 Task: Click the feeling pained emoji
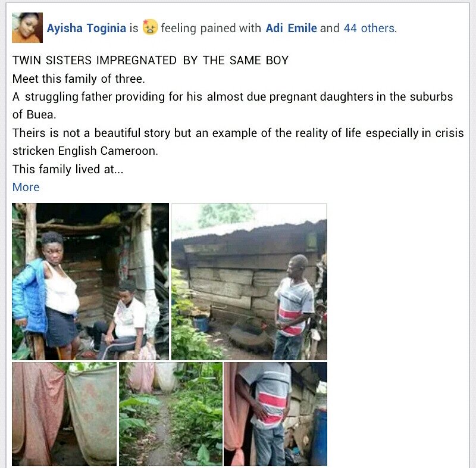click(150, 27)
